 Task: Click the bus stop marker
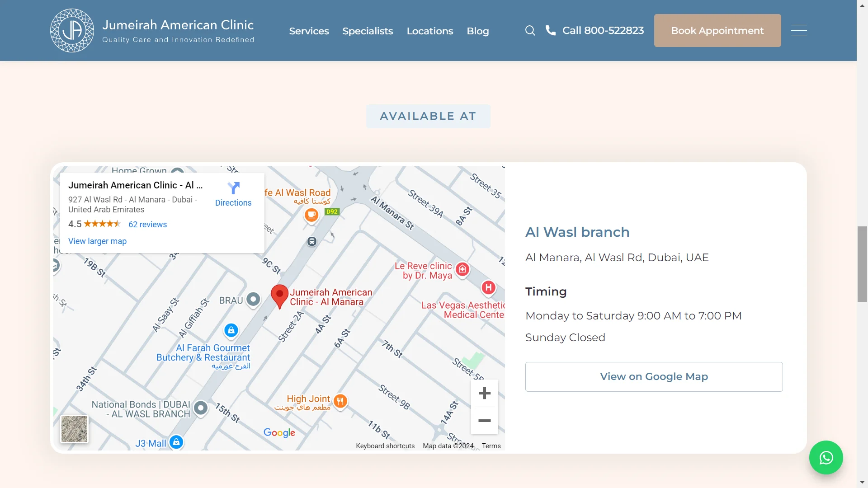tap(312, 242)
